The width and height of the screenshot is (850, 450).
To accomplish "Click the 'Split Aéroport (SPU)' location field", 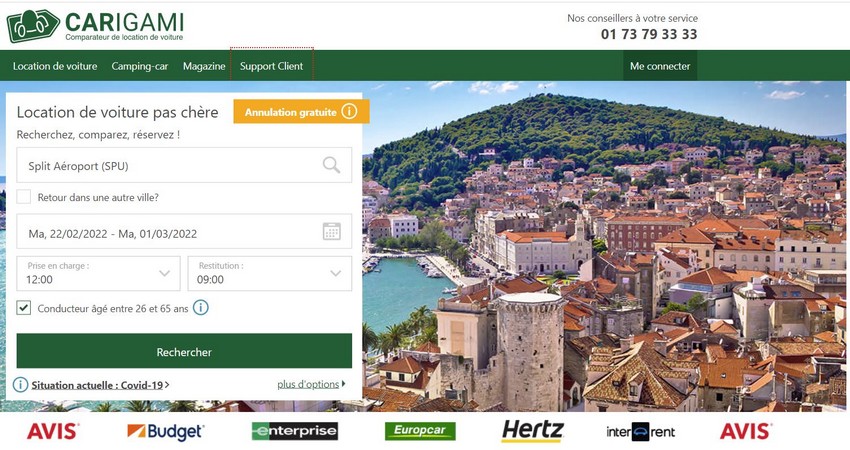I will pyautogui.click(x=170, y=166).
